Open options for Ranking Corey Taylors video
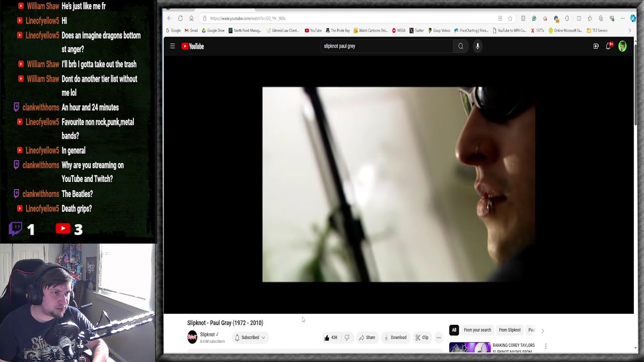 tap(546, 346)
